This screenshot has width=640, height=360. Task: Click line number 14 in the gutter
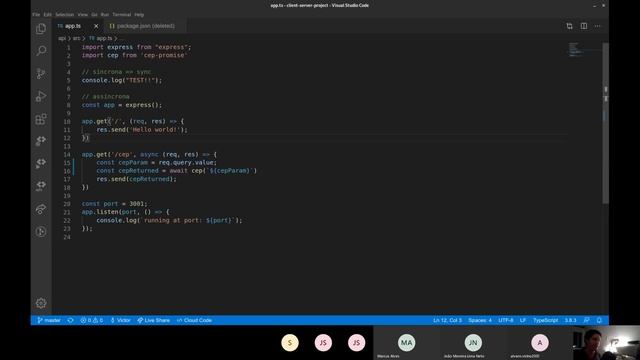pyautogui.click(x=67, y=155)
